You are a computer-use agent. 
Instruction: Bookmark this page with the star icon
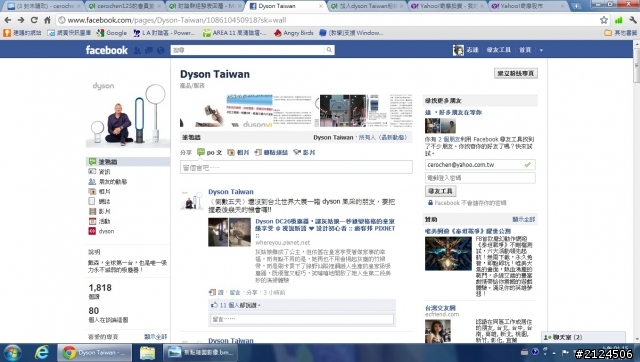[x=604, y=20]
